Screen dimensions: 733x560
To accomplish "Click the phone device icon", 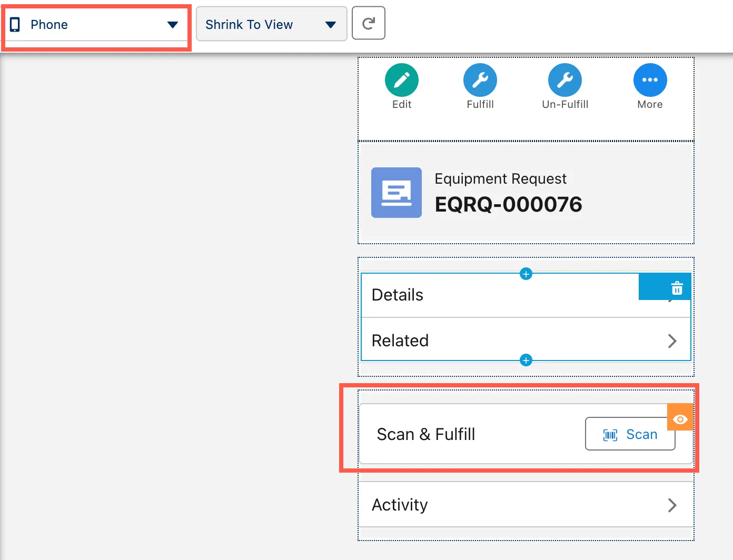I will (15, 25).
